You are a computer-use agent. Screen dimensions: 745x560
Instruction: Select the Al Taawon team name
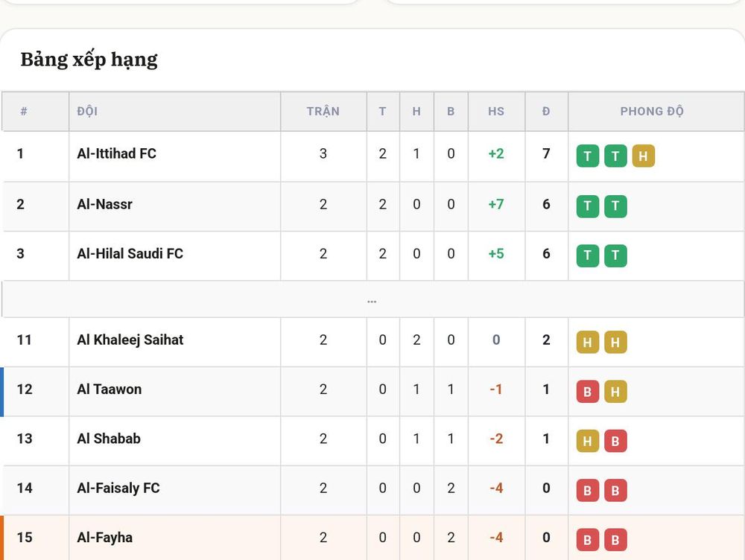point(110,389)
